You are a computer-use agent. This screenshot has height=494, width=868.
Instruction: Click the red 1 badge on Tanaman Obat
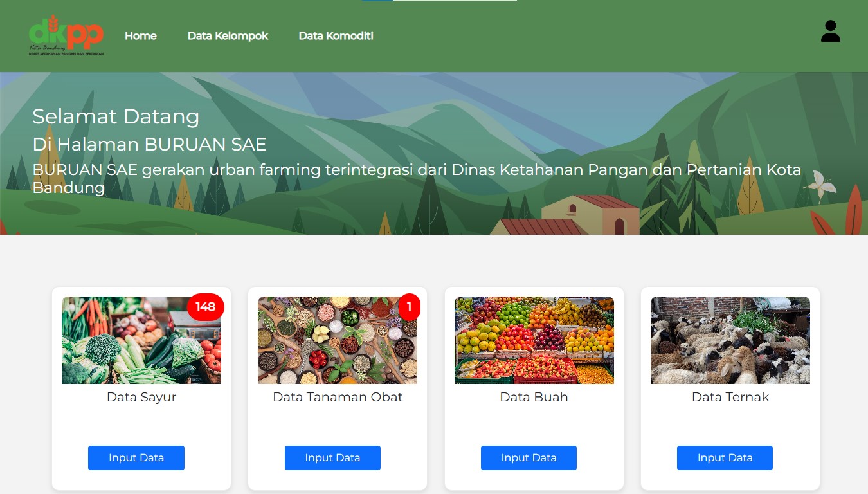(x=409, y=307)
